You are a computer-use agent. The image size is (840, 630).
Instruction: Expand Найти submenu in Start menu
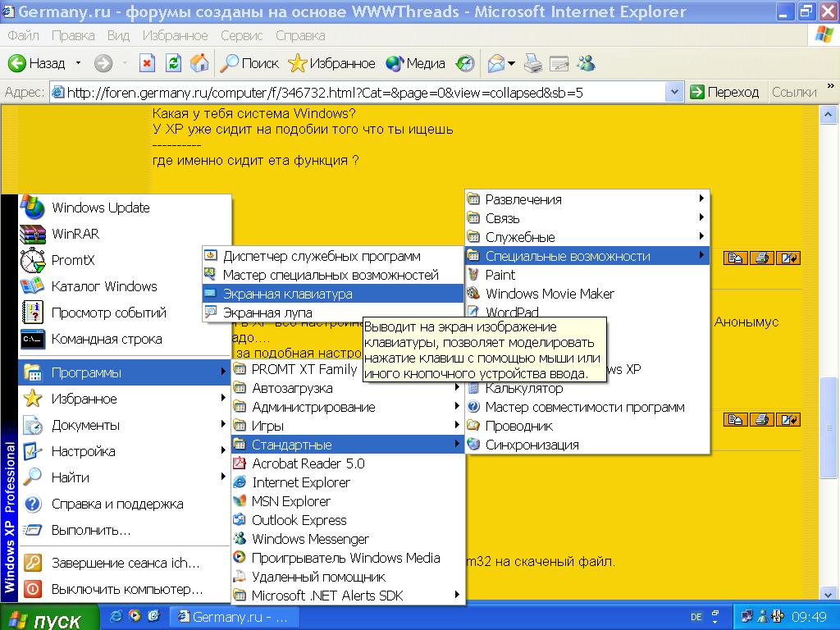click(125, 477)
